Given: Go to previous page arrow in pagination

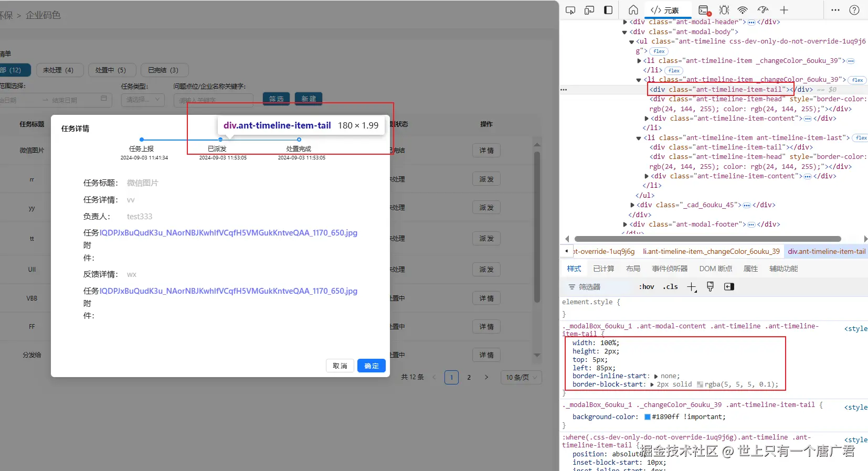Looking at the screenshot, I should [x=434, y=377].
